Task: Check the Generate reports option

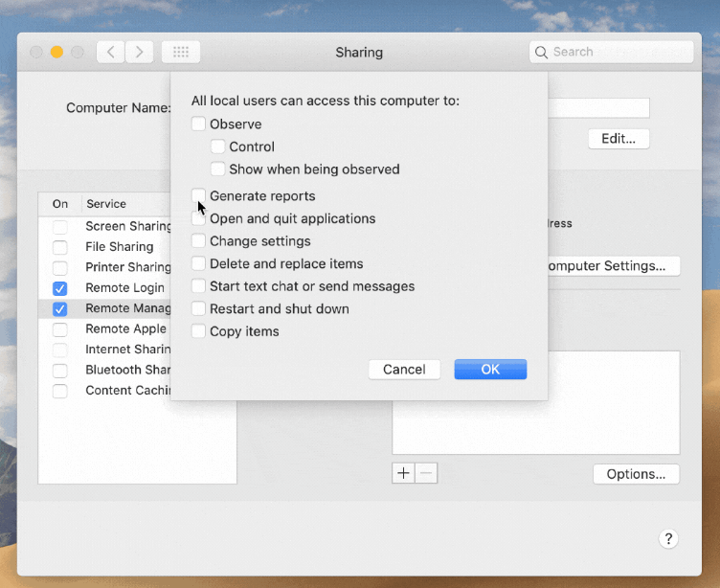Action: pyautogui.click(x=198, y=196)
